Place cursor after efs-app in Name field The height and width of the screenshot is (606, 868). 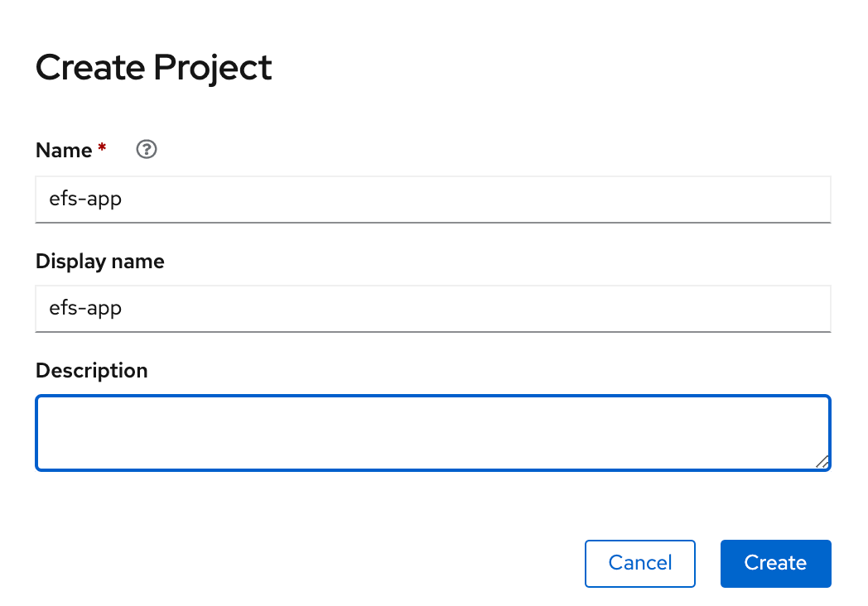(x=124, y=200)
